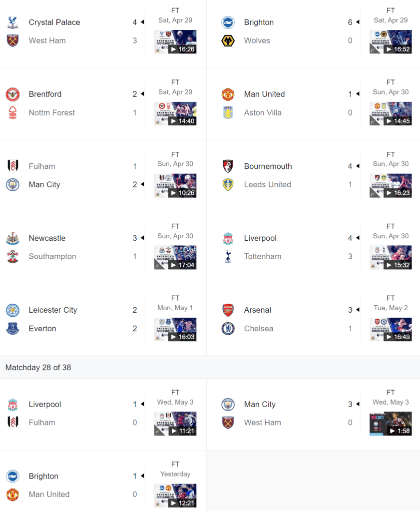This screenshot has width=420, height=511.
Task: Click the Tottenham crest icon
Action: pos(228,257)
